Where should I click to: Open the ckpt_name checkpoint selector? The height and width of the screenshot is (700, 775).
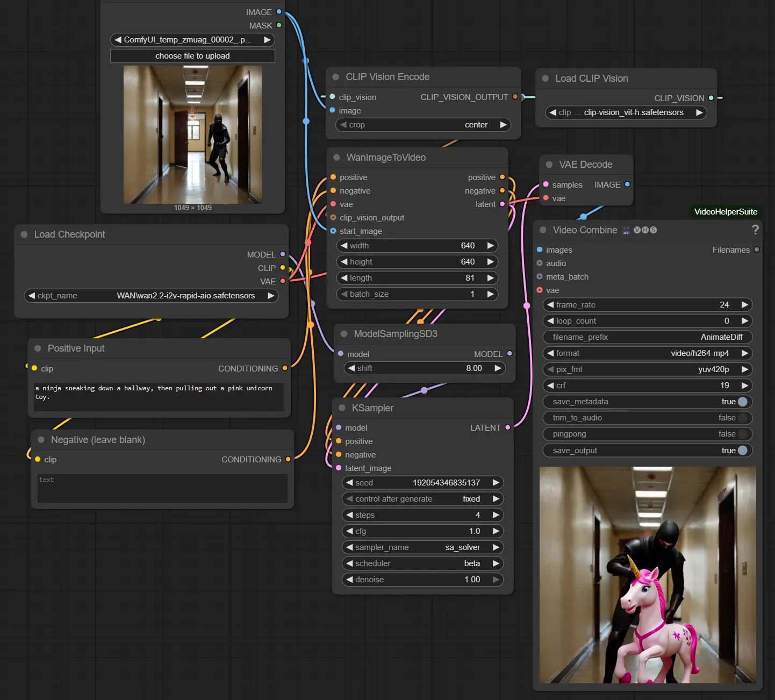tap(152, 296)
